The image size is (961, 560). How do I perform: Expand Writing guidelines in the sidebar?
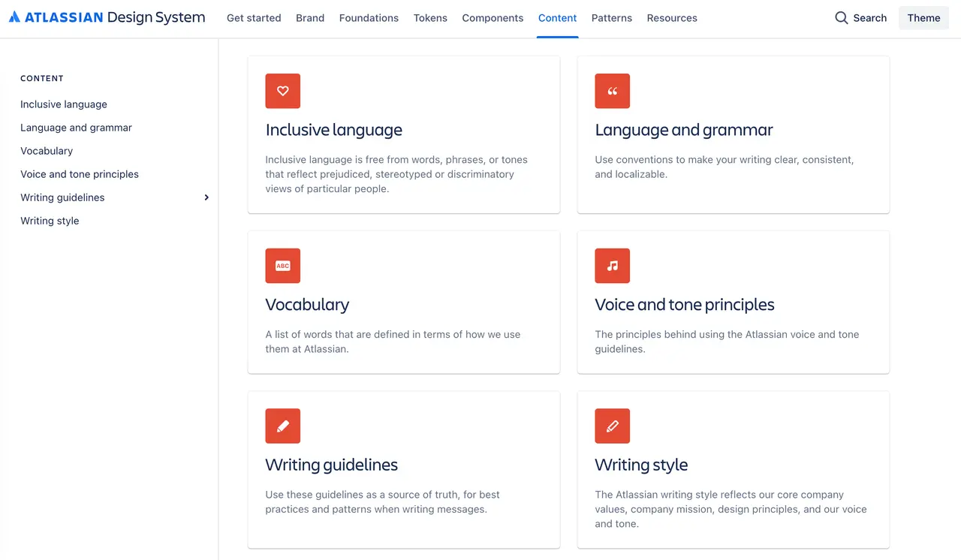point(206,197)
